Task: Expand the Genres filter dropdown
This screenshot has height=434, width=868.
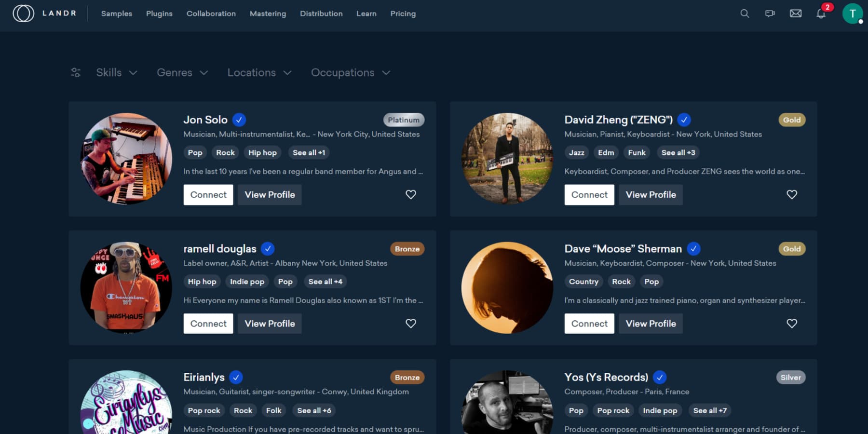Action: pos(181,72)
